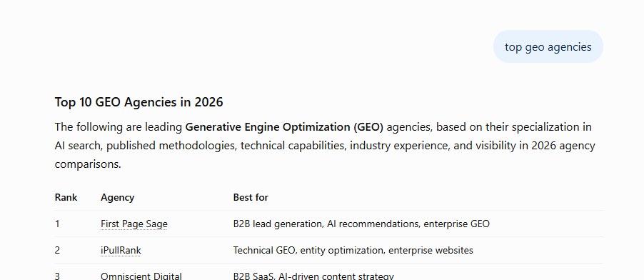The image size is (644, 280).
Task: Click the Rank column header
Action: click(66, 197)
